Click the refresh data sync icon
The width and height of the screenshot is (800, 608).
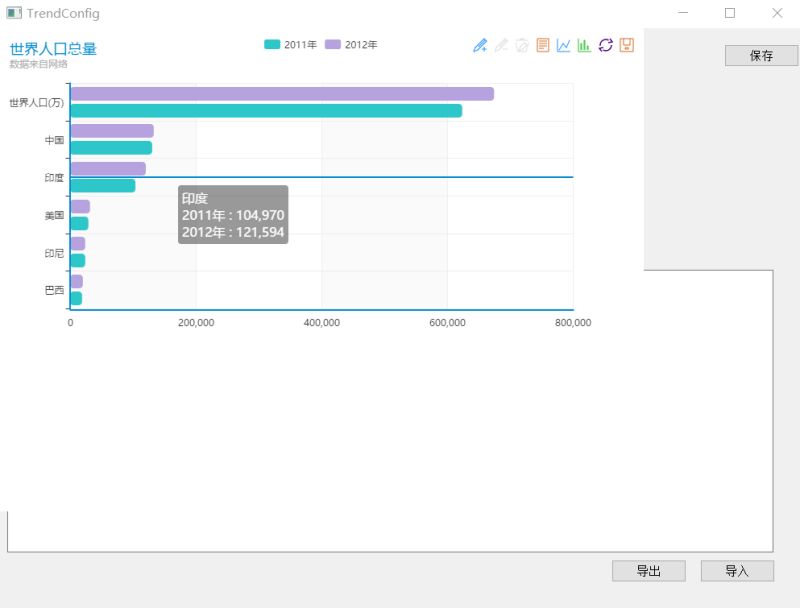point(605,44)
